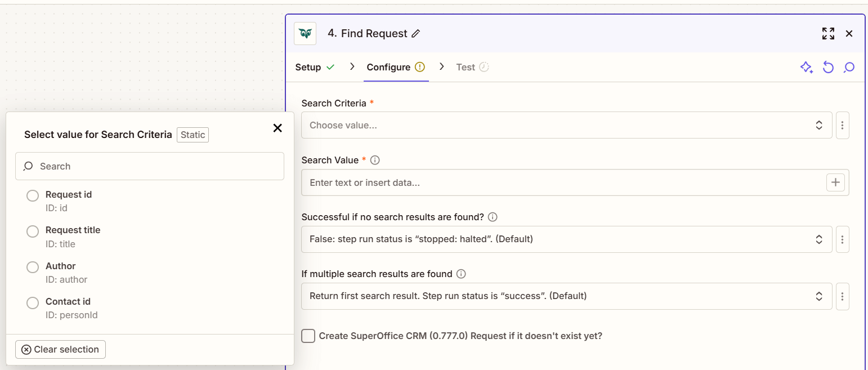Pick Contact id from the value list
The image size is (868, 370).
pos(32,303)
